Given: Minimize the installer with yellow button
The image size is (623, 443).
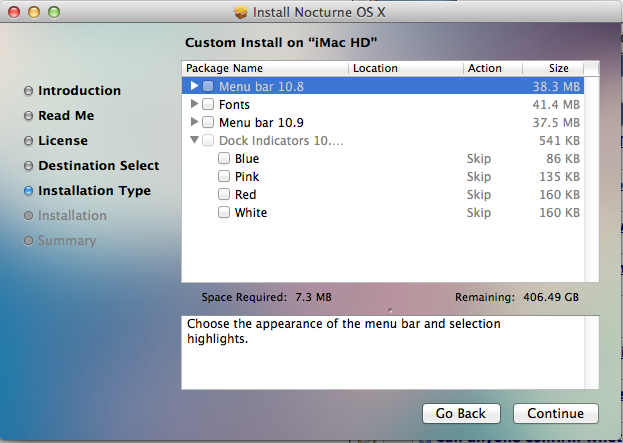Looking at the screenshot, I should (x=34, y=12).
